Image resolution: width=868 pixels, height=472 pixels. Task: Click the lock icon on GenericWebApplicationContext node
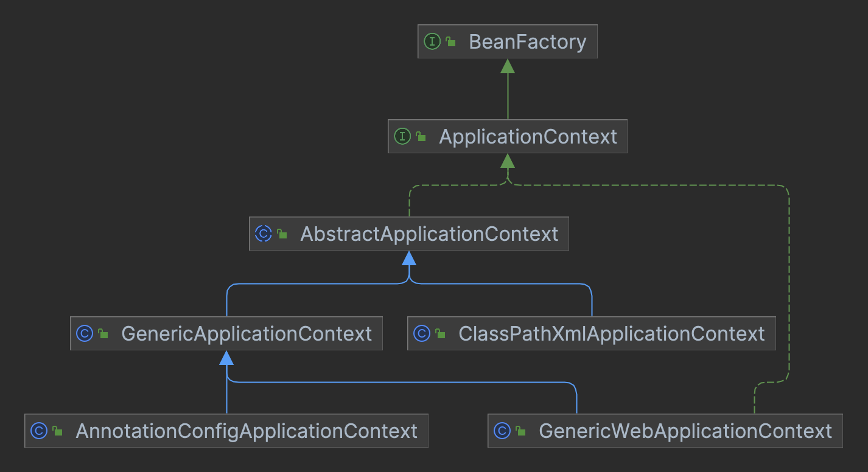pos(520,431)
